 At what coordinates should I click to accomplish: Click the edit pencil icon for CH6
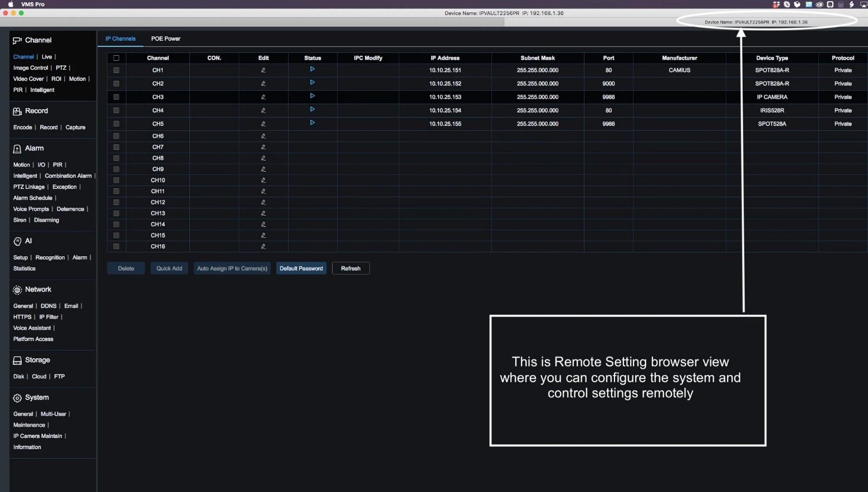264,136
